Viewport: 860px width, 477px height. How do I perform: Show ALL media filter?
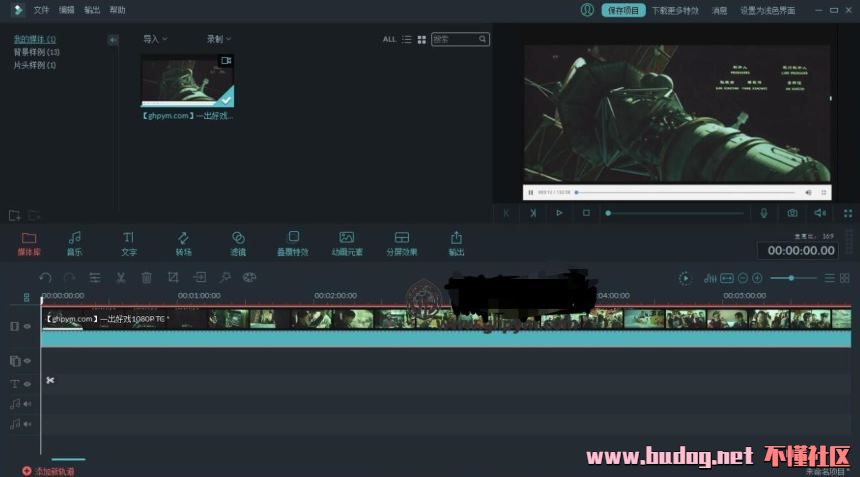click(389, 39)
